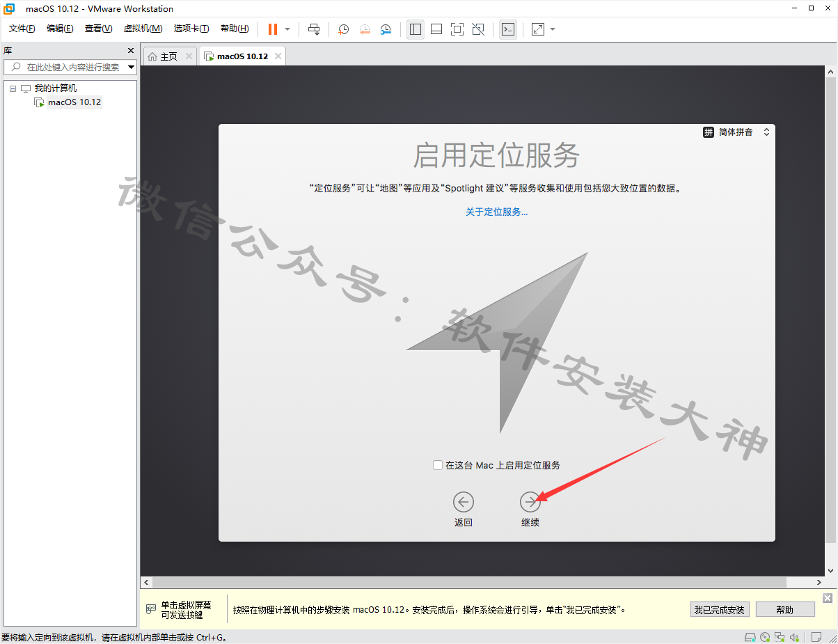Click the network adapter status icon
The width and height of the screenshot is (838, 644).
tap(780, 637)
